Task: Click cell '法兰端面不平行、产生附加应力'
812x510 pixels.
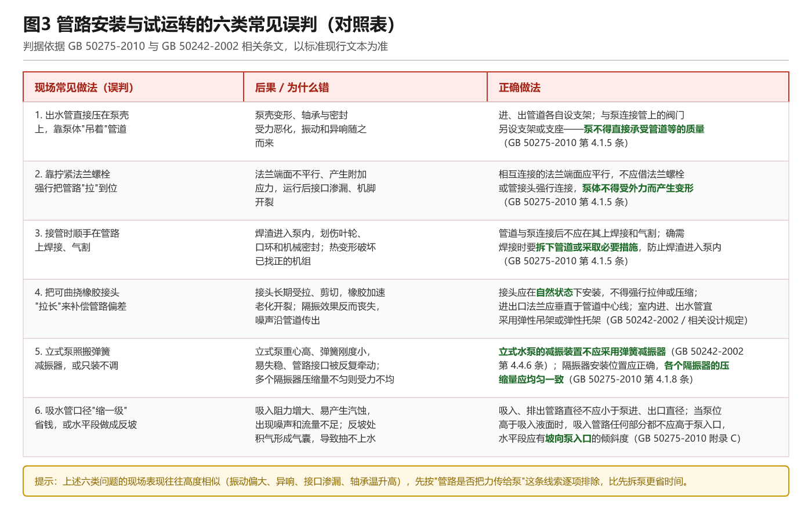Action: 365,191
